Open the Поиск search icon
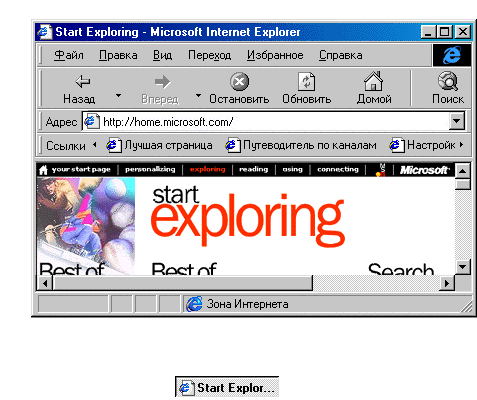477x400 pixels. pyautogui.click(x=448, y=81)
